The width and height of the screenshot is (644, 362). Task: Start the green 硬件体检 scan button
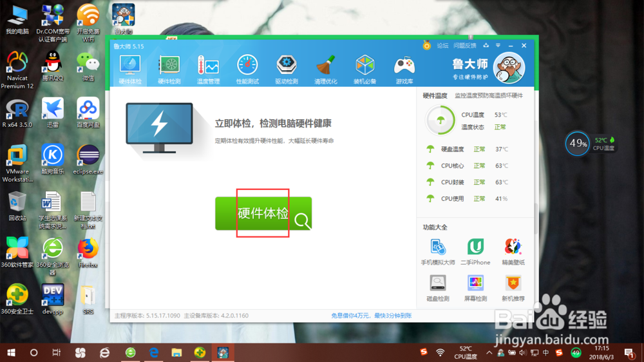(x=263, y=213)
